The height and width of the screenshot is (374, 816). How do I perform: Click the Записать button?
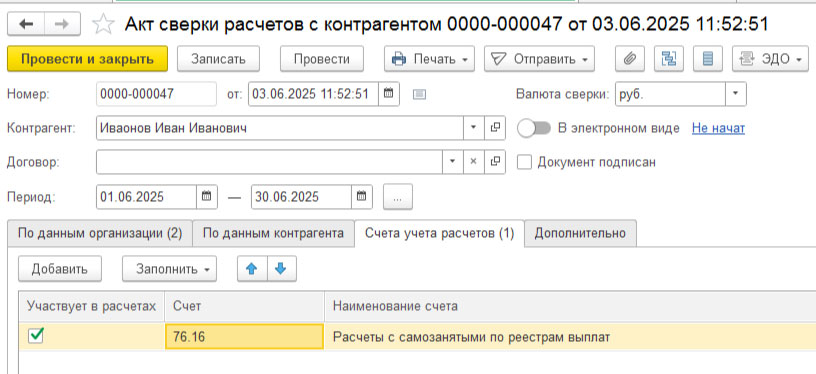[218, 59]
